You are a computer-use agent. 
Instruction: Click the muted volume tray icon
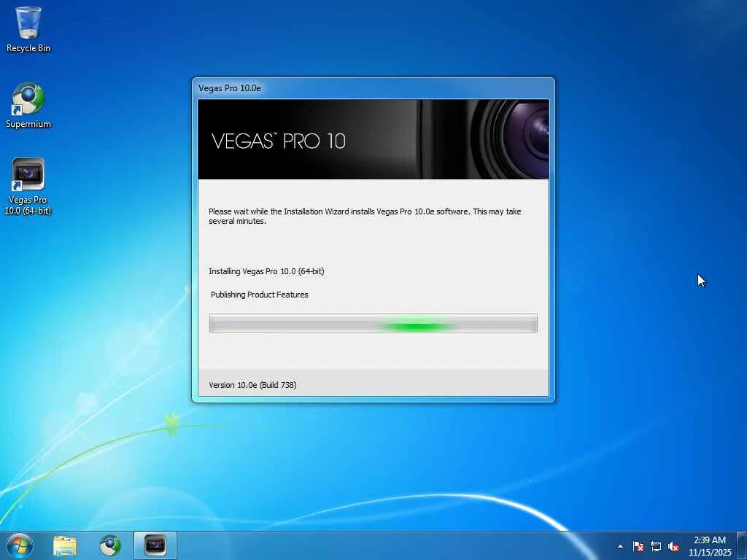(673, 546)
